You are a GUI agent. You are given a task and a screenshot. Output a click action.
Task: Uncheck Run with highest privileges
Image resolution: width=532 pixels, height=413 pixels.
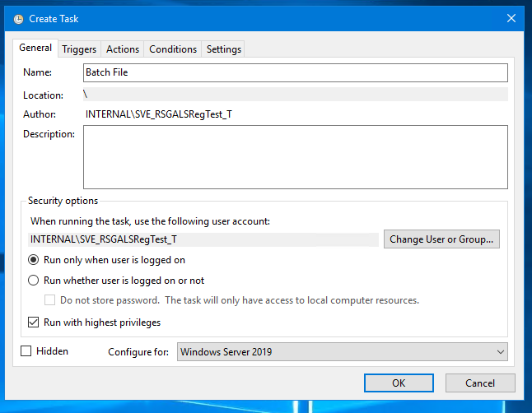(x=33, y=323)
